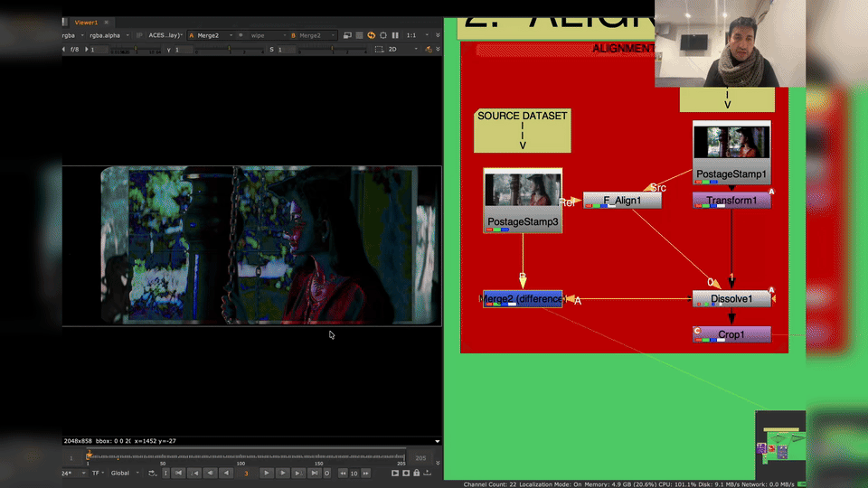Select the Dissolve1 node
Screen dimensions: 868x488
[731, 299]
